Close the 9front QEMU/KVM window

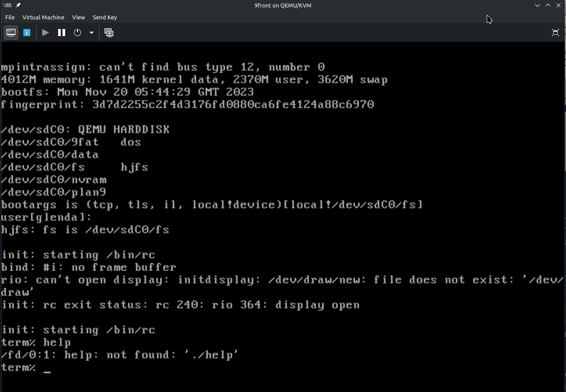(559, 5)
